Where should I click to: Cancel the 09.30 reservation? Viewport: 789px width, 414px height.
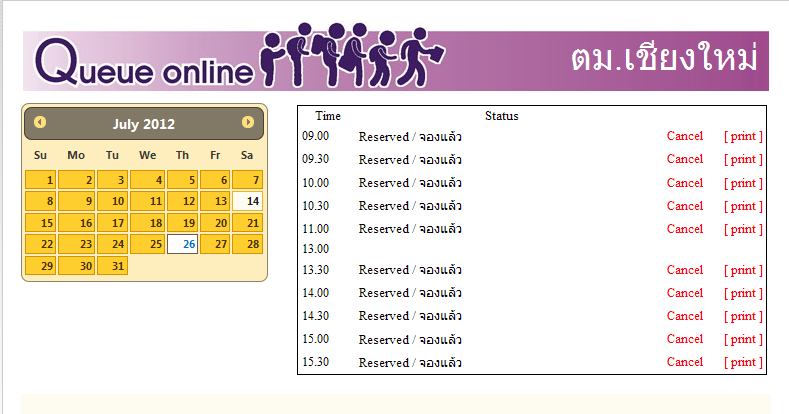(x=685, y=159)
